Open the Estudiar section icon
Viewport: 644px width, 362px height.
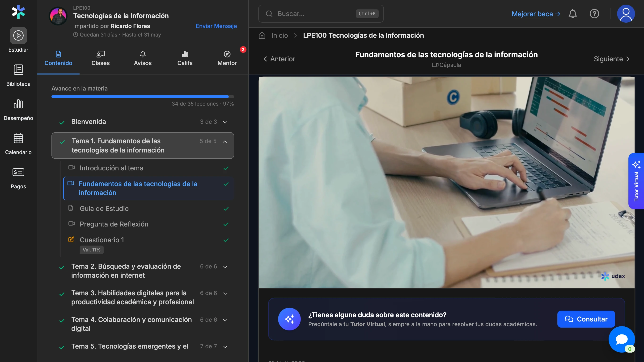(18, 35)
